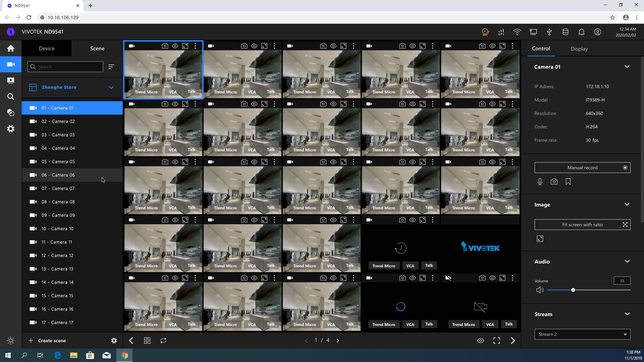This screenshot has height=362, width=644.
Task: Toggle Manual record button
Action: (582, 168)
